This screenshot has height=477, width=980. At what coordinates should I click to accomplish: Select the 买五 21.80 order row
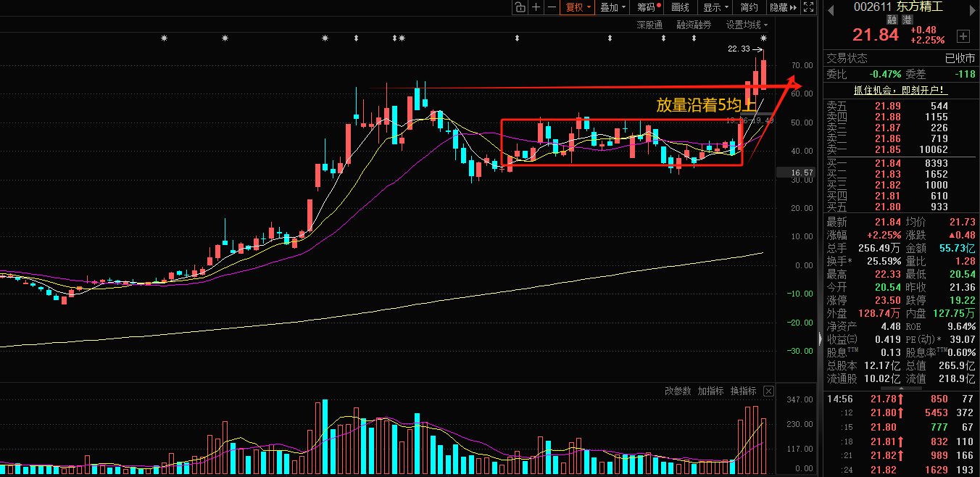(x=901, y=207)
